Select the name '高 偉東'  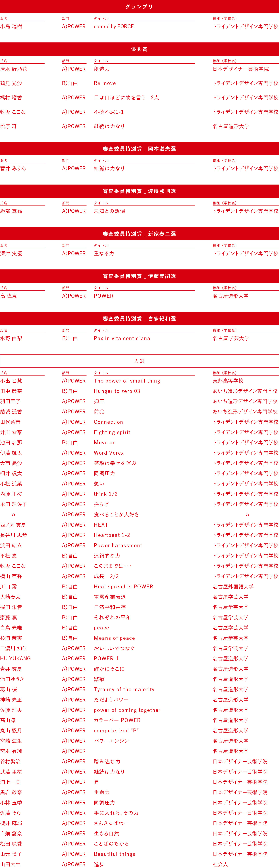(x=8, y=296)
